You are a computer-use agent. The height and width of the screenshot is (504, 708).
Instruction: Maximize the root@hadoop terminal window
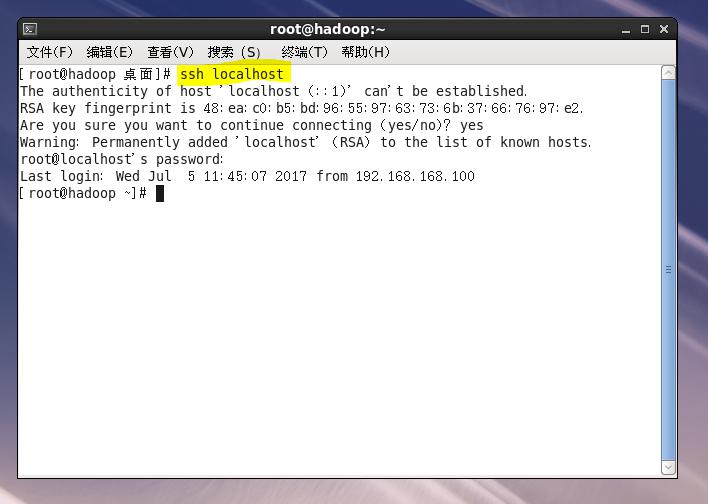tap(645, 29)
